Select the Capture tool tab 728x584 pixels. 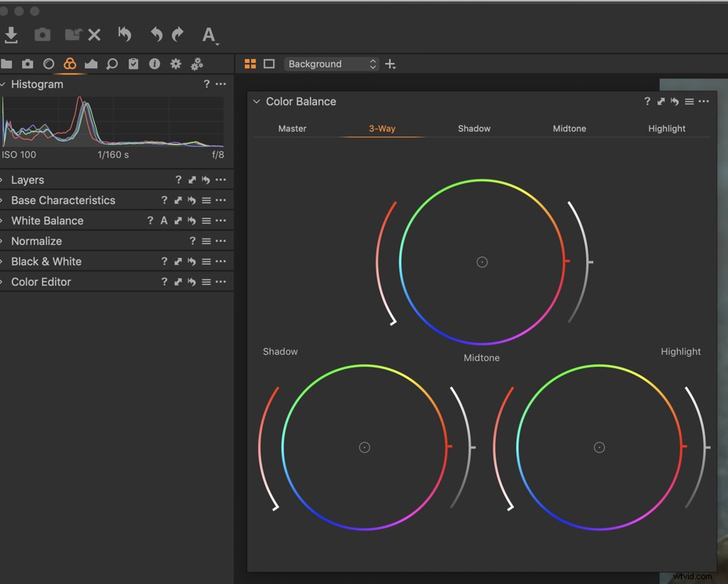click(x=28, y=64)
